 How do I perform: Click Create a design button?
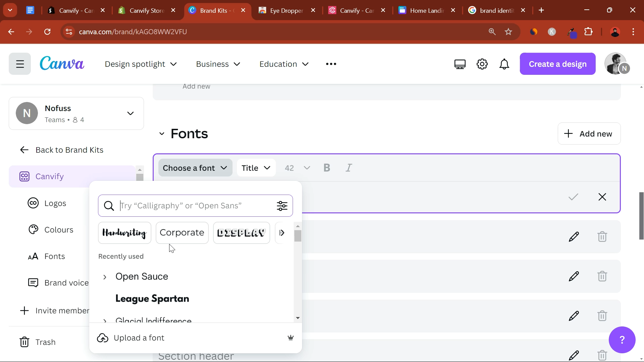coord(557,64)
